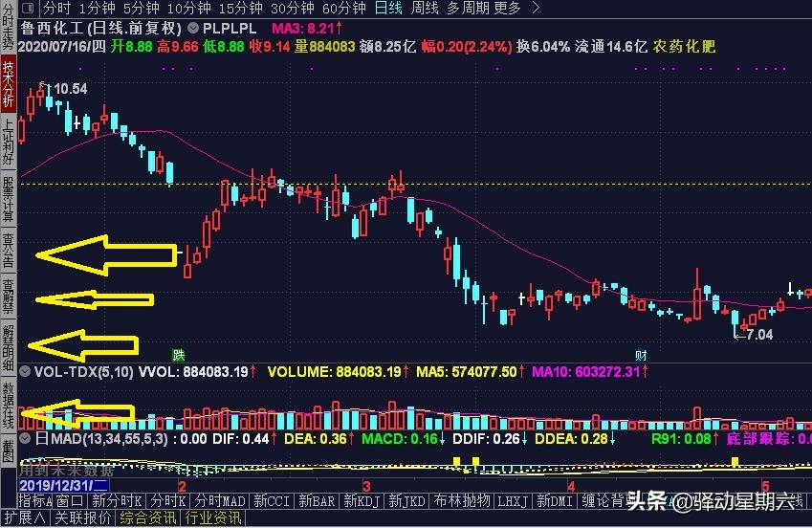Click month marker 2 on the time axis
This screenshot has height=528, width=812.
point(182,486)
